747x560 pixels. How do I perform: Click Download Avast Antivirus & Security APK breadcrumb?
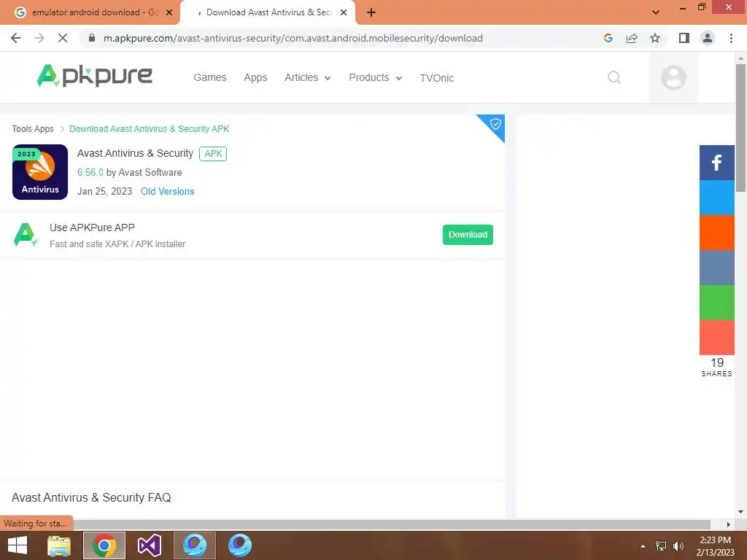149,129
